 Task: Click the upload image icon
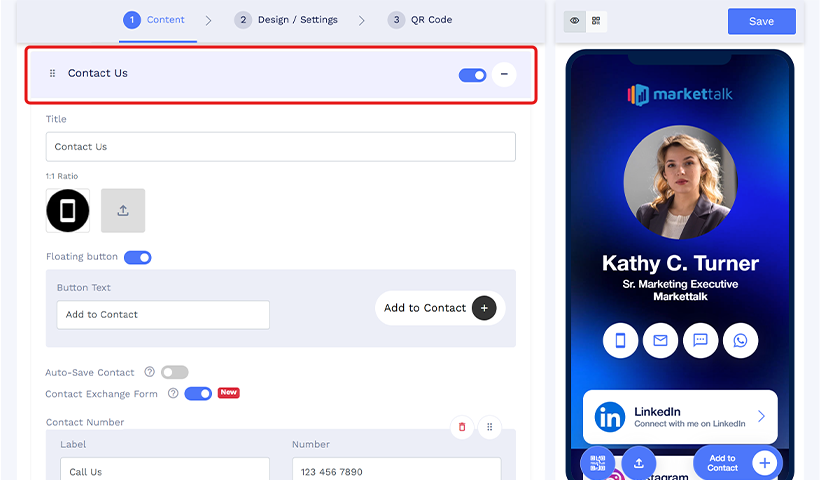tap(123, 211)
